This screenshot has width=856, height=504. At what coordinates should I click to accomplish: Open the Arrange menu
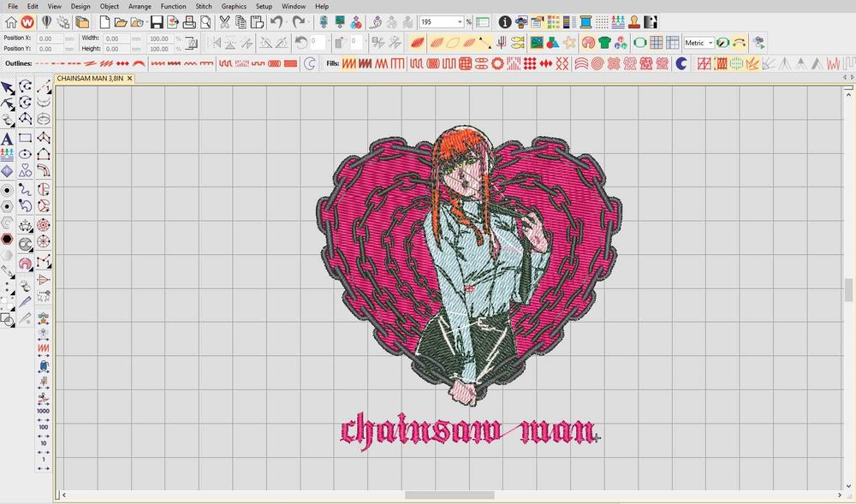[140, 6]
